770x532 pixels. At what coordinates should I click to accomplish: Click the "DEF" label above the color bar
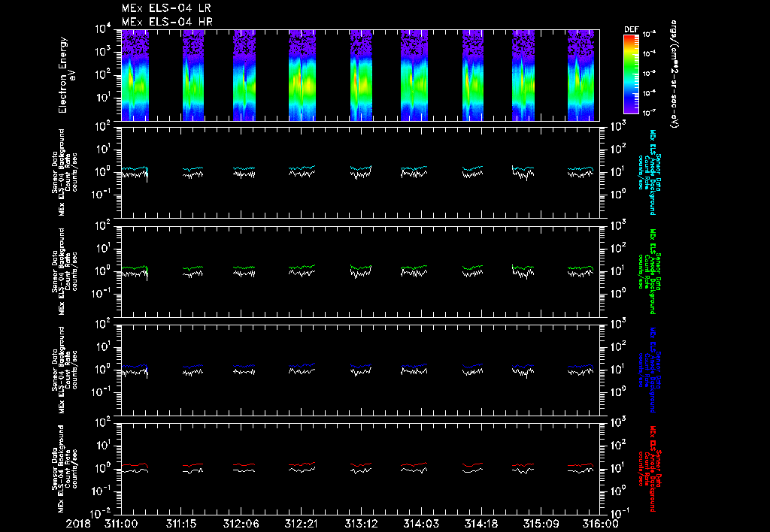click(631, 29)
